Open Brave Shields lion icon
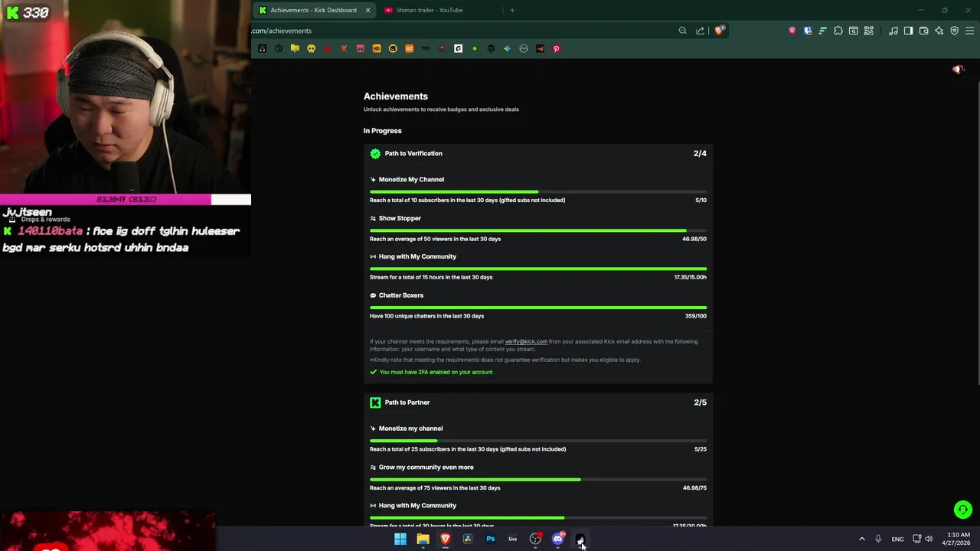980x551 pixels. pyautogui.click(x=719, y=31)
